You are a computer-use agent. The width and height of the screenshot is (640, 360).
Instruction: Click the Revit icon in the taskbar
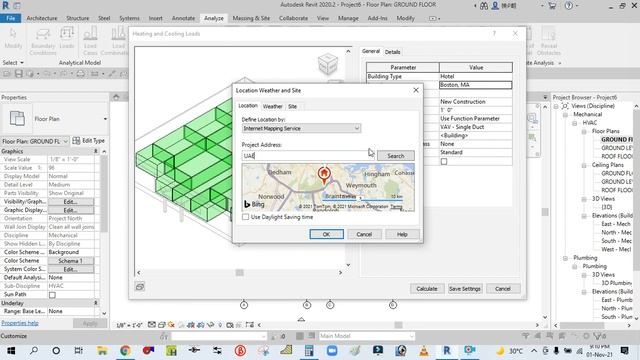click(447, 351)
